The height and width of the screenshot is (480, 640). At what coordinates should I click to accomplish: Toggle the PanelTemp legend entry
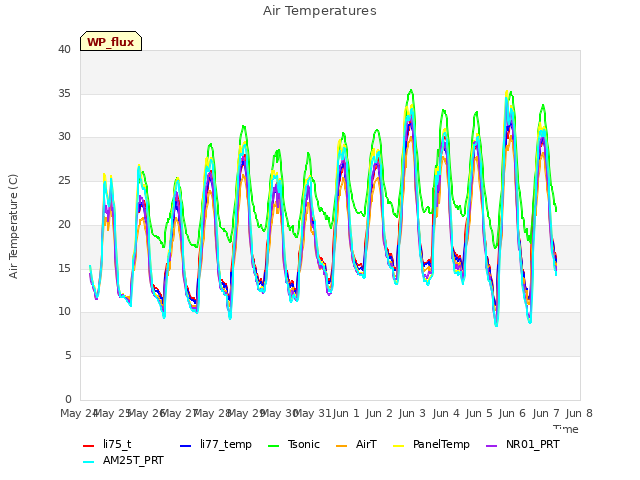[431, 444]
